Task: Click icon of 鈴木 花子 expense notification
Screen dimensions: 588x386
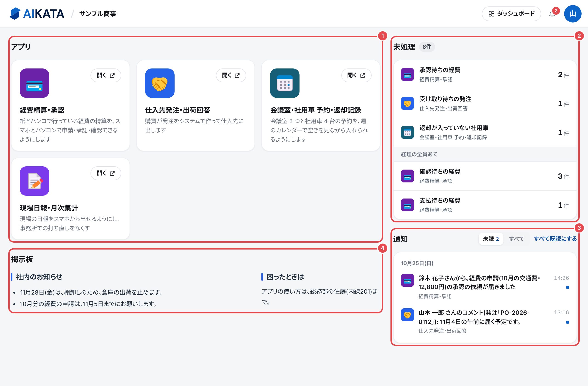Action: coord(407,280)
